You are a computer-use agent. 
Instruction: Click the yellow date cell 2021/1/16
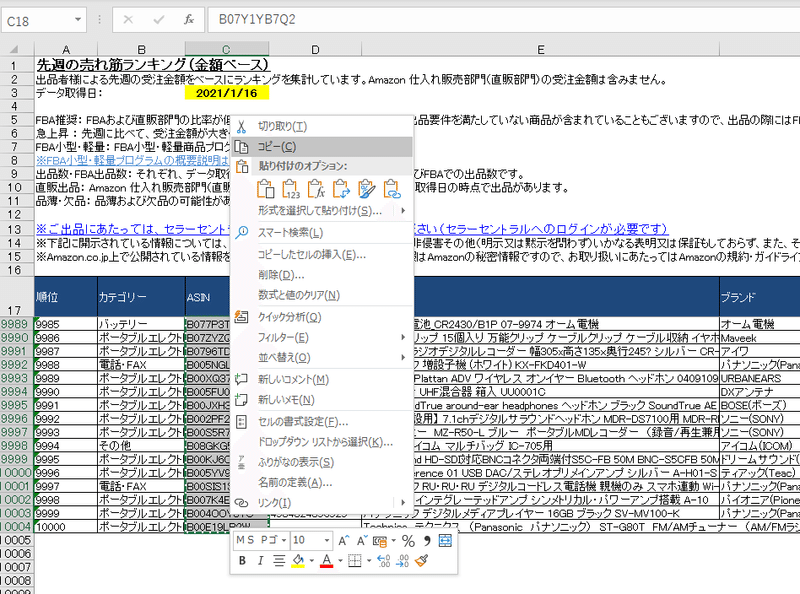(227, 93)
